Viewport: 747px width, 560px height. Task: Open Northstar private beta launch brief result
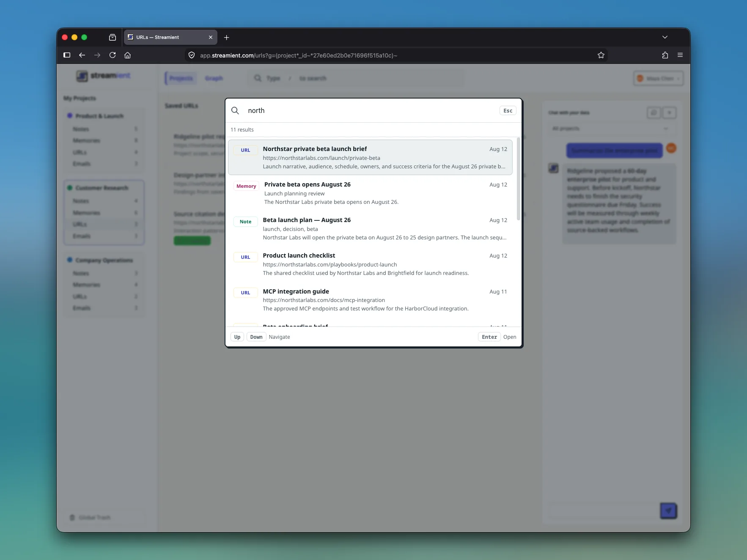(370, 157)
